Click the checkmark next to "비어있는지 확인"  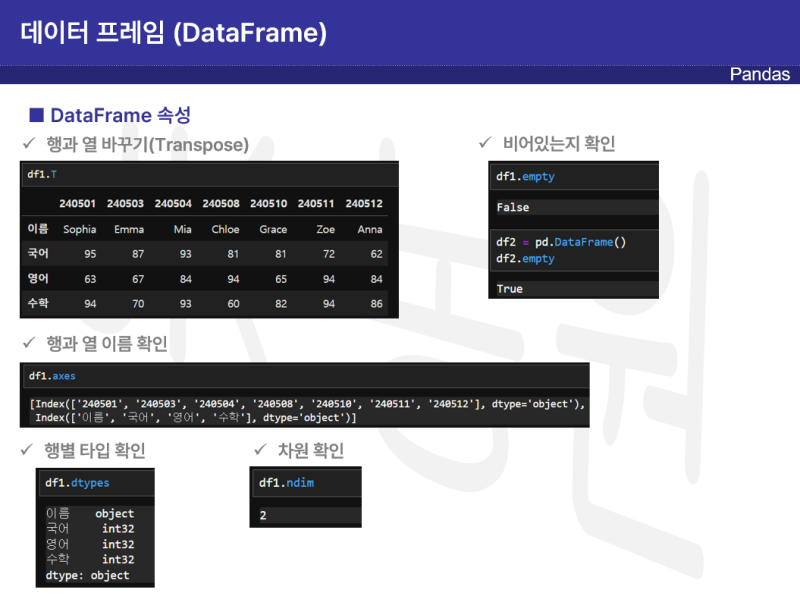pos(487,143)
